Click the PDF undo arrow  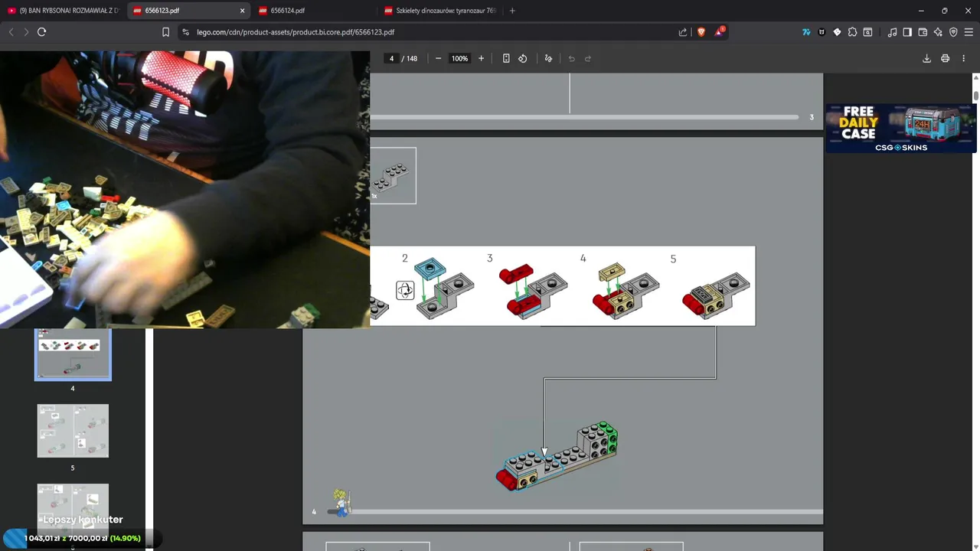pyautogui.click(x=571, y=58)
